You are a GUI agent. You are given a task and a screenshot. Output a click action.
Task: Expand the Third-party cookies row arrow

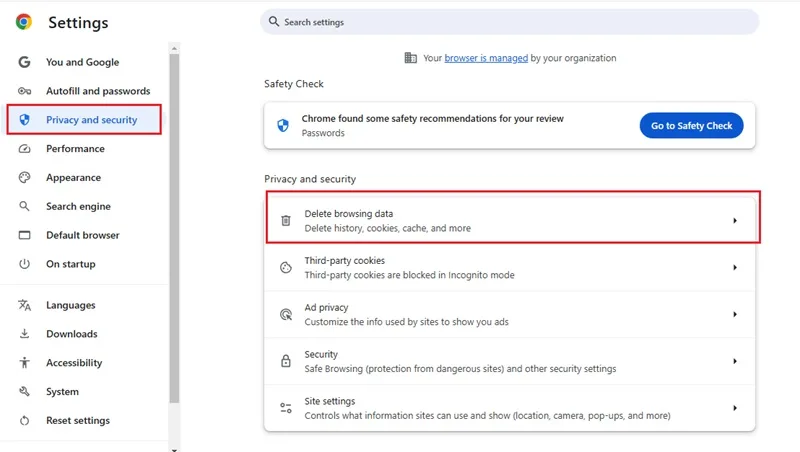tap(735, 267)
